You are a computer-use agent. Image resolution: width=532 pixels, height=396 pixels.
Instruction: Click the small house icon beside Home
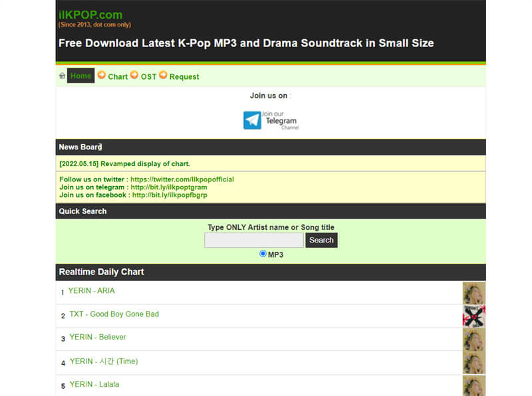62,76
